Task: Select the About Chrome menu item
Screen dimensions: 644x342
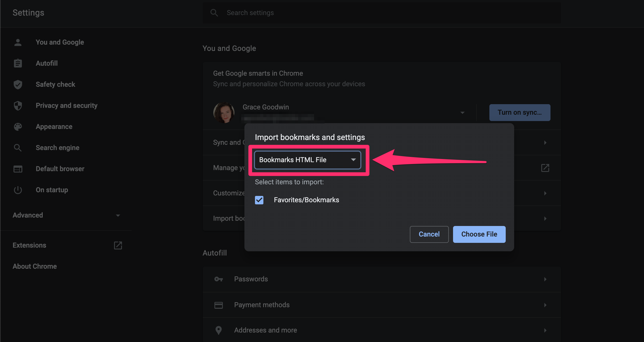Action: tap(35, 266)
